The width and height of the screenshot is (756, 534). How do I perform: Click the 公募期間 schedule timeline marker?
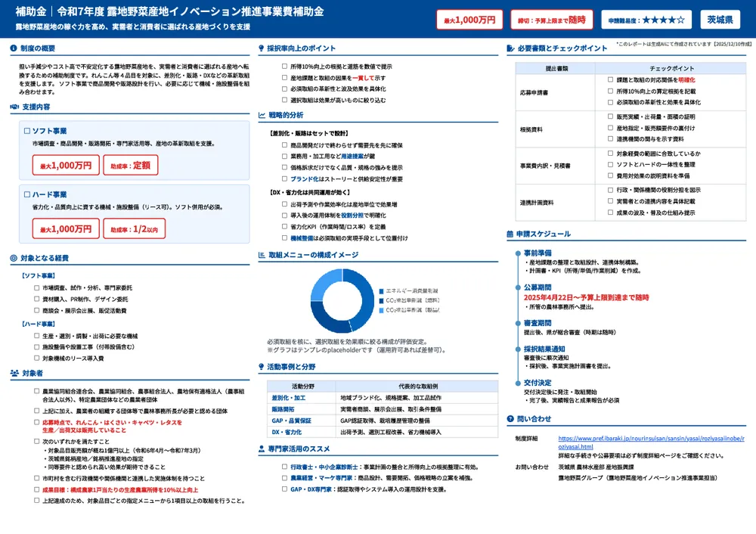(x=518, y=288)
